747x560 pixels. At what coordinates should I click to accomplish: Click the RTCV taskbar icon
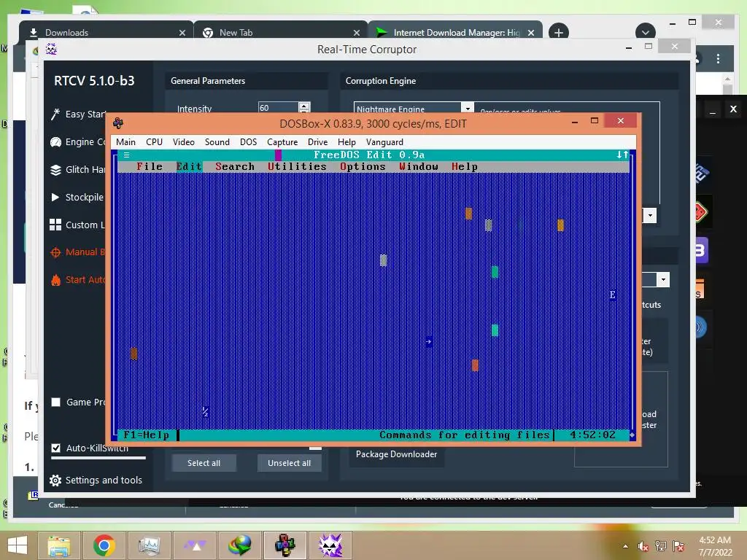tap(330, 545)
